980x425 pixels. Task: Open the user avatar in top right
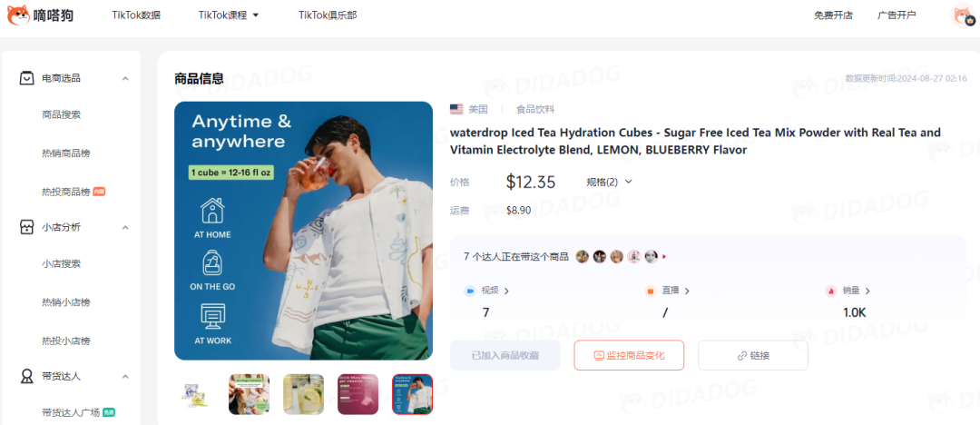(962, 15)
